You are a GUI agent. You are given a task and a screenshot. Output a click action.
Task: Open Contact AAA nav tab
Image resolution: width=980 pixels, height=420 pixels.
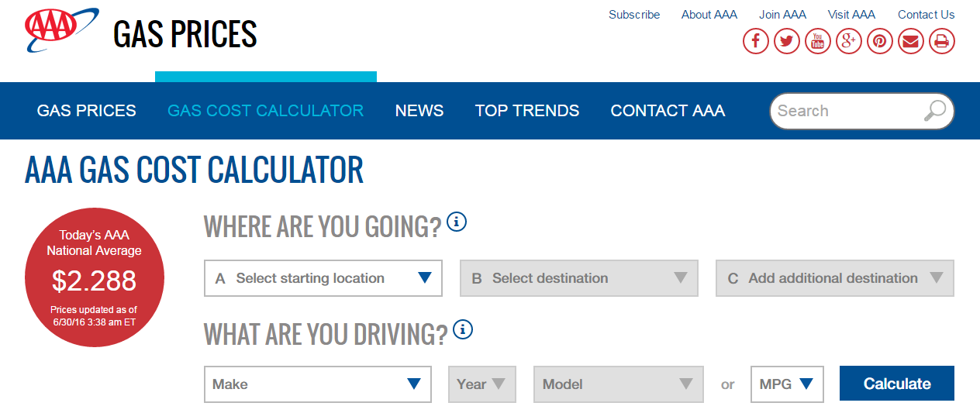coord(668,111)
